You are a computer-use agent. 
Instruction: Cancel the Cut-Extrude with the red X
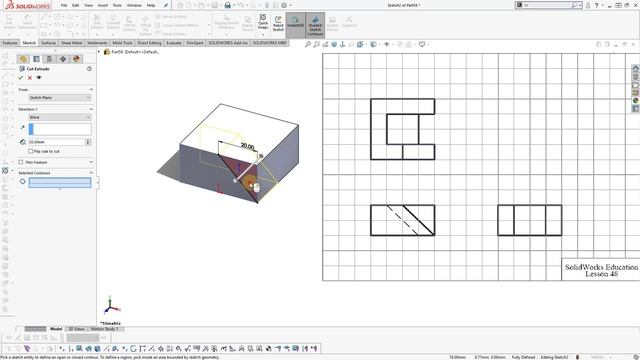click(30, 78)
